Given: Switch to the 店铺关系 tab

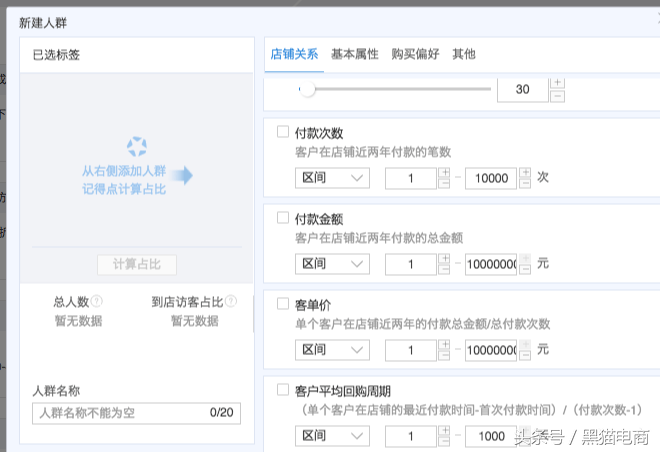Looking at the screenshot, I should click(294, 54).
